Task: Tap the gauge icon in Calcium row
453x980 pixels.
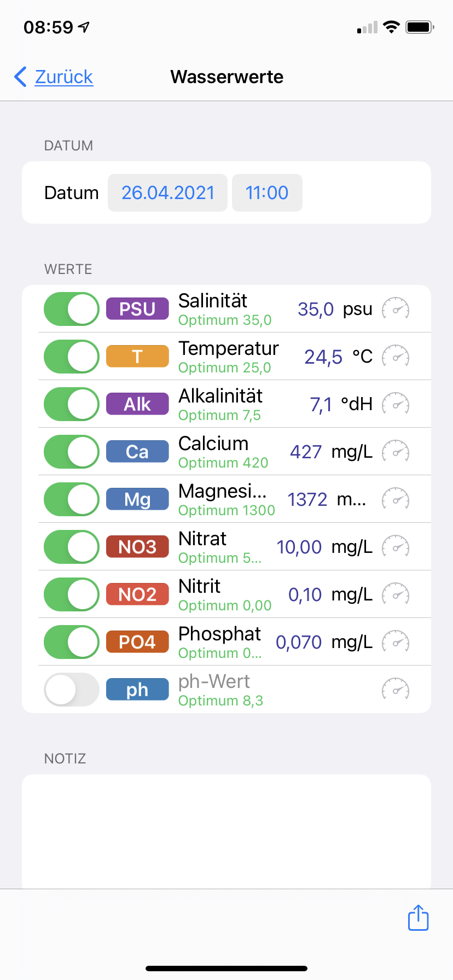Action: [x=395, y=452]
